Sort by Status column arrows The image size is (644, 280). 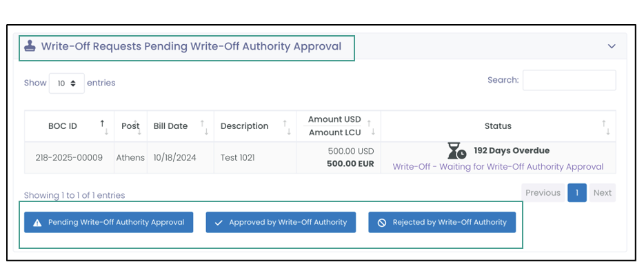(606, 127)
